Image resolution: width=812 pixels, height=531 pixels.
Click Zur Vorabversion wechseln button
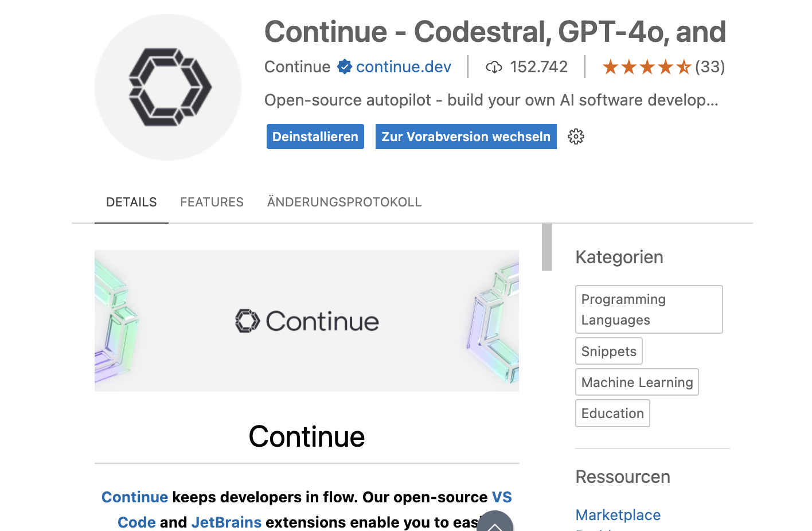[466, 136]
